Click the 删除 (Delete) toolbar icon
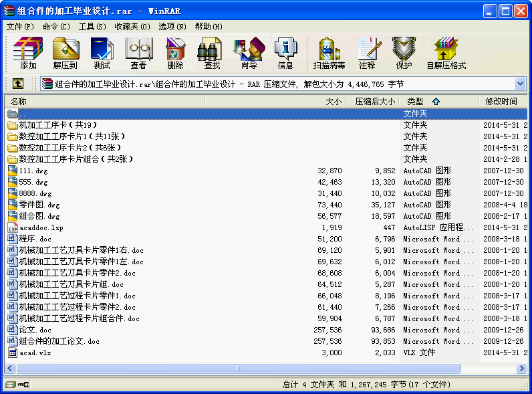The image size is (532, 394). click(x=175, y=53)
